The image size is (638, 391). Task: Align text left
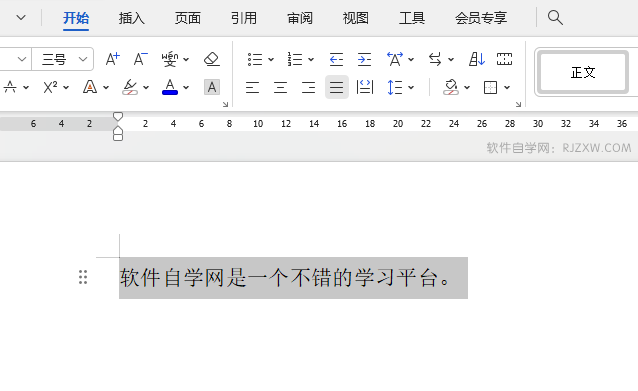[252, 87]
